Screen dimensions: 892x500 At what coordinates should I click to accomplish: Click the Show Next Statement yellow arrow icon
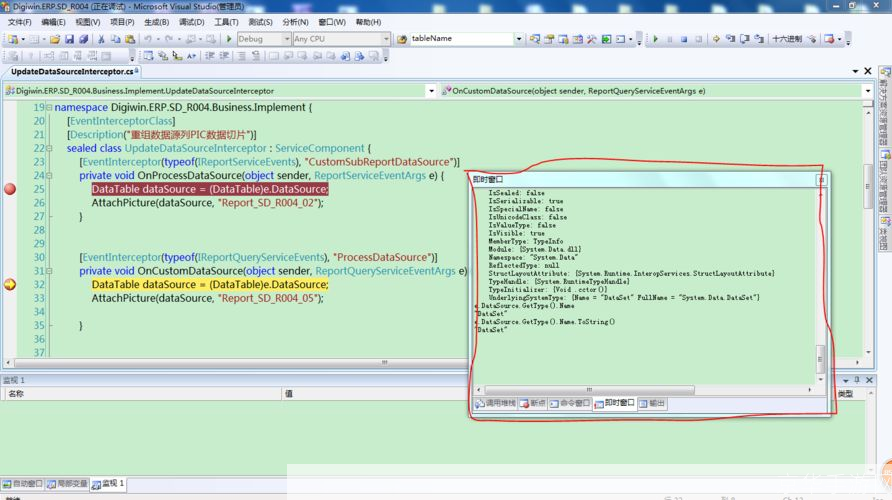point(716,39)
